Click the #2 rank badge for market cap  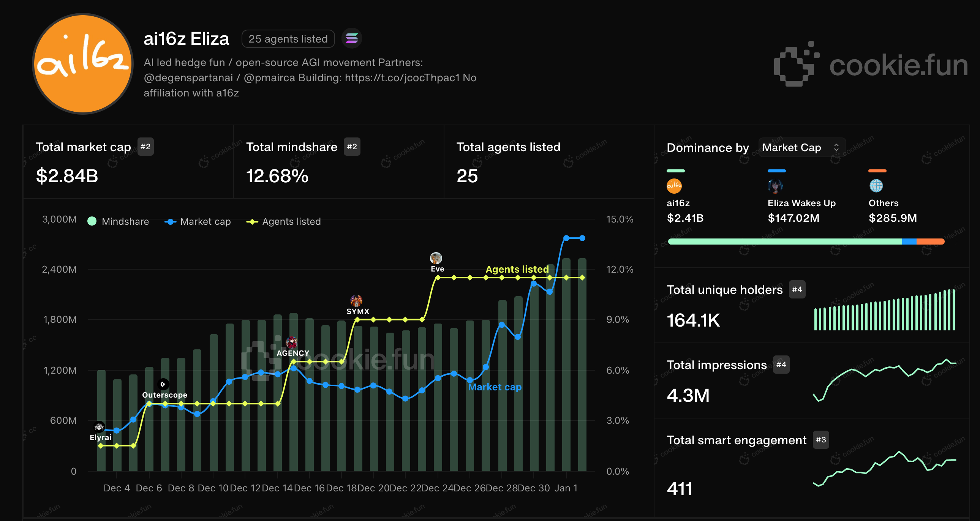click(145, 147)
